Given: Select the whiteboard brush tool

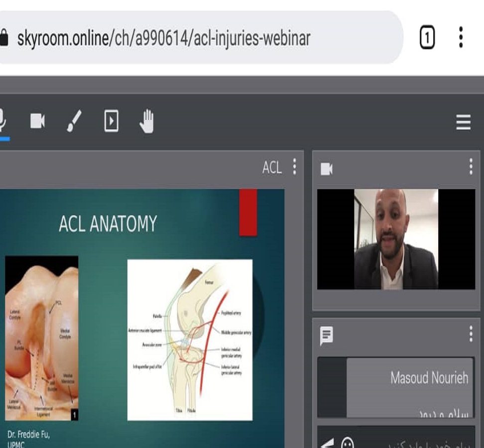Looking at the screenshot, I should (x=75, y=121).
